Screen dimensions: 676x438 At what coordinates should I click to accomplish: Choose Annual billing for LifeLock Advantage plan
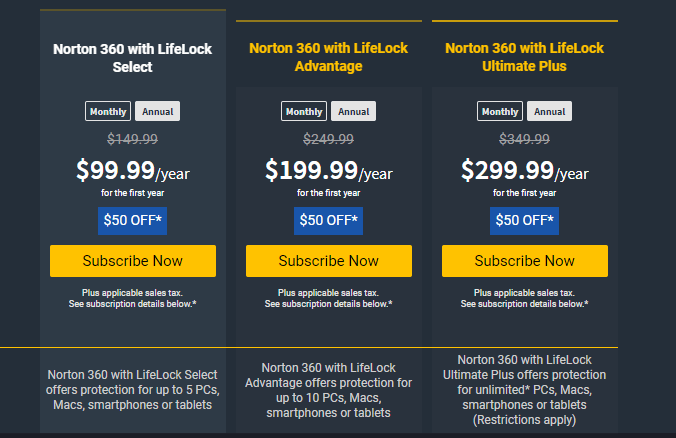coord(353,112)
